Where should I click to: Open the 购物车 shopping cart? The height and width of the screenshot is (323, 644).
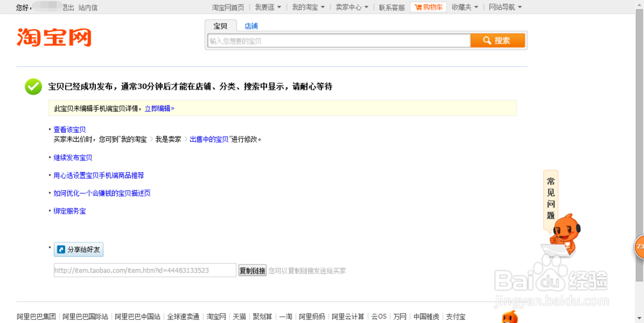[x=428, y=7]
